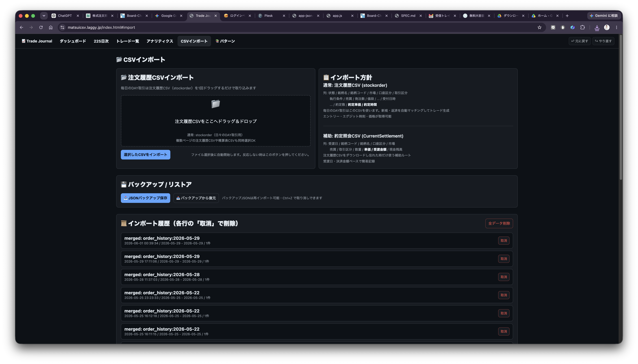The image size is (638, 364).
Task: Click the blue swirl extension icon
Action: (572, 28)
